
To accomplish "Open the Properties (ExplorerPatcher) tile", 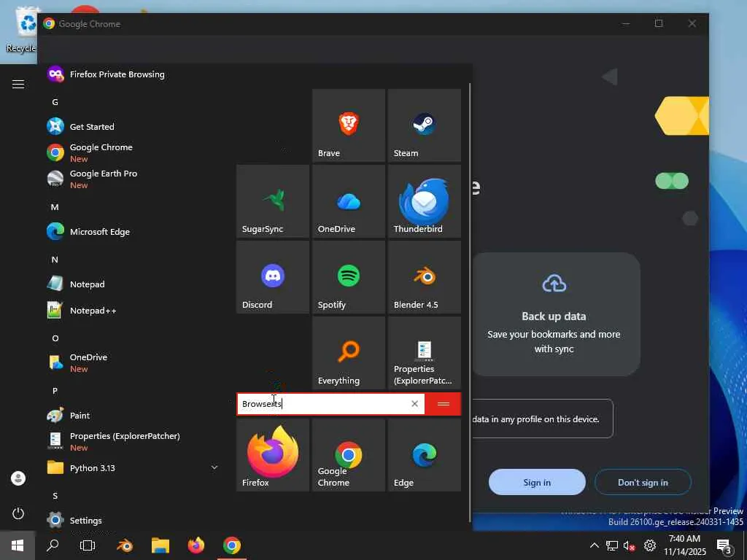I will click(x=425, y=352).
